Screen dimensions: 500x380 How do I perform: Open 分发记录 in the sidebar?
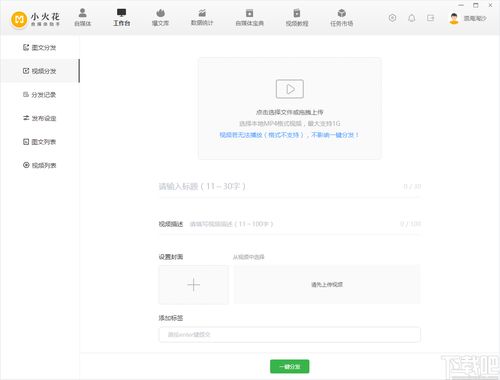(x=39, y=95)
